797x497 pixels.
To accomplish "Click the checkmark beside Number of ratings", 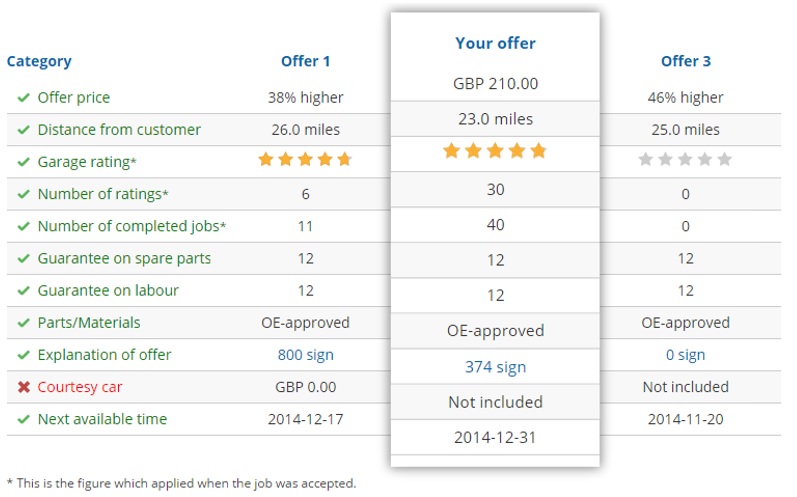I will point(24,194).
